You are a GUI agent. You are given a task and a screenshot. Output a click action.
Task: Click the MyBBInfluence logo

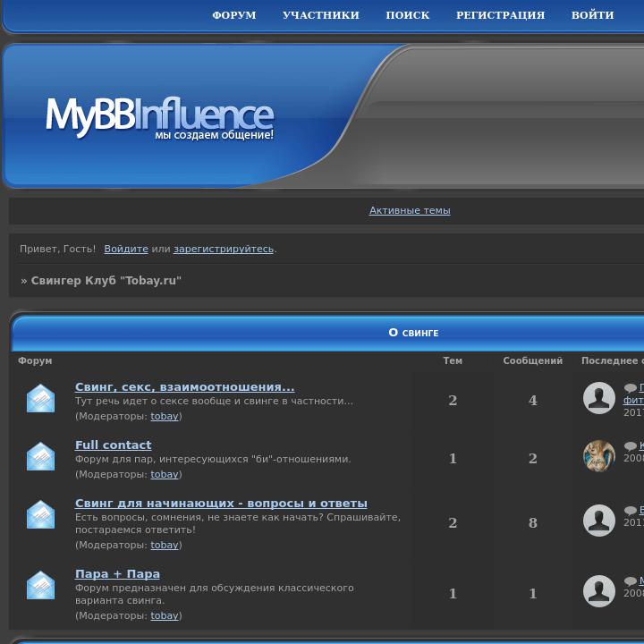tap(159, 117)
